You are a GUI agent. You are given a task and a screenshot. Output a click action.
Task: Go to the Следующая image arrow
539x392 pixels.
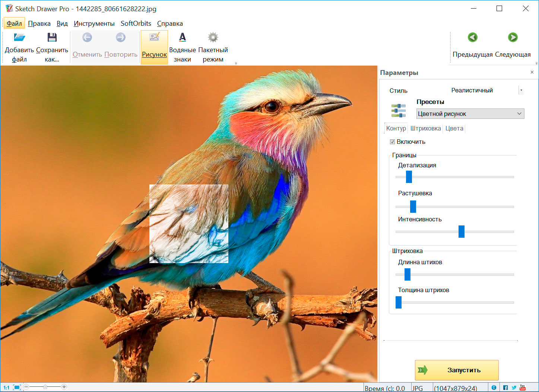tap(513, 37)
